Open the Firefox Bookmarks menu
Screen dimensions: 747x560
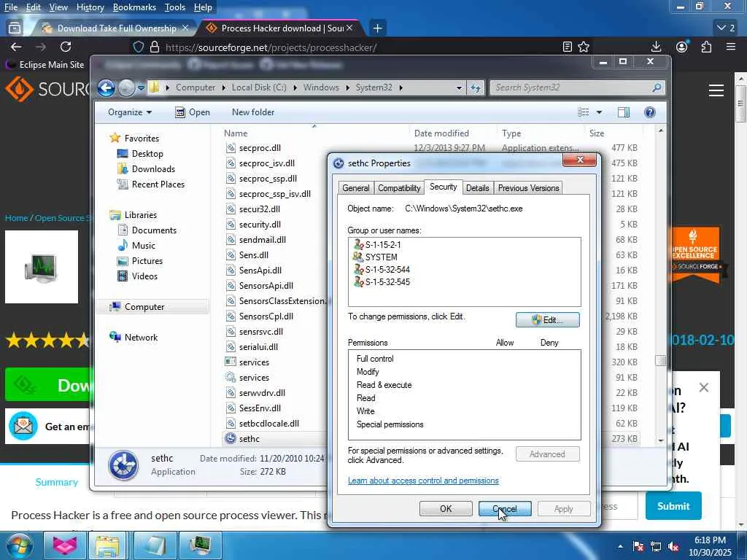click(x=134, y=7)
